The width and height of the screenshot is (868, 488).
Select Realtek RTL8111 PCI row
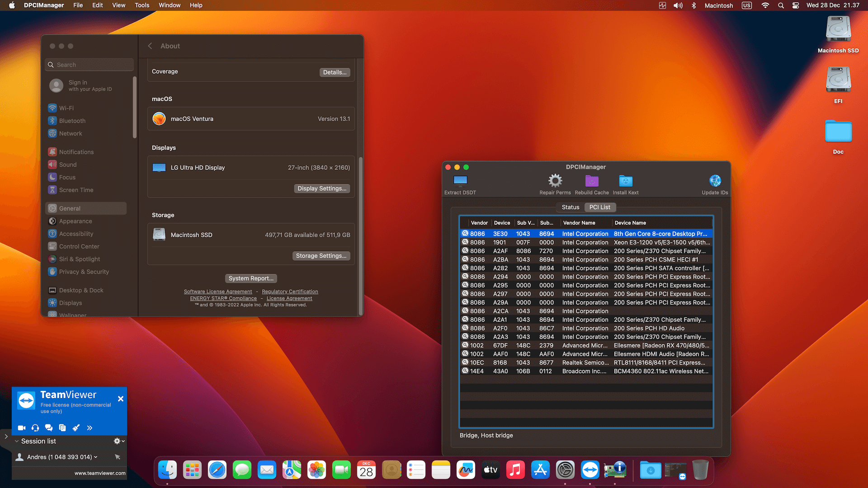pyautogui.click(x=586, y=362)
